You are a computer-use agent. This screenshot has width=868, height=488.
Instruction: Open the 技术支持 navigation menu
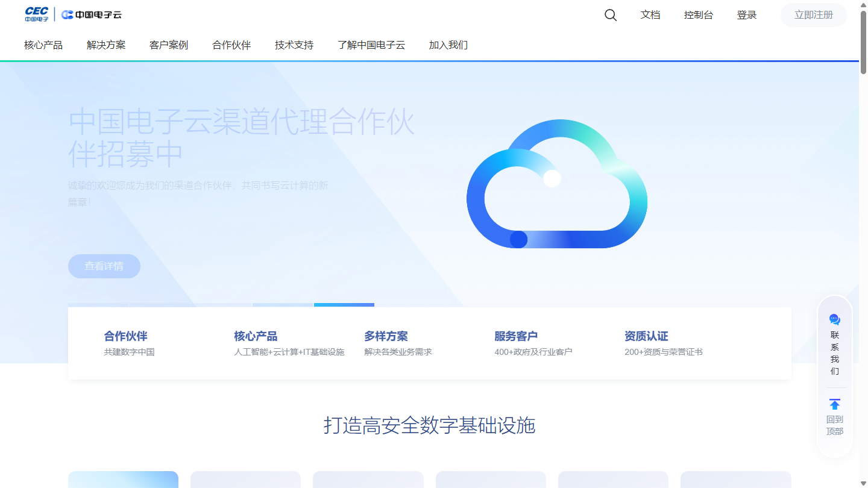294,45
